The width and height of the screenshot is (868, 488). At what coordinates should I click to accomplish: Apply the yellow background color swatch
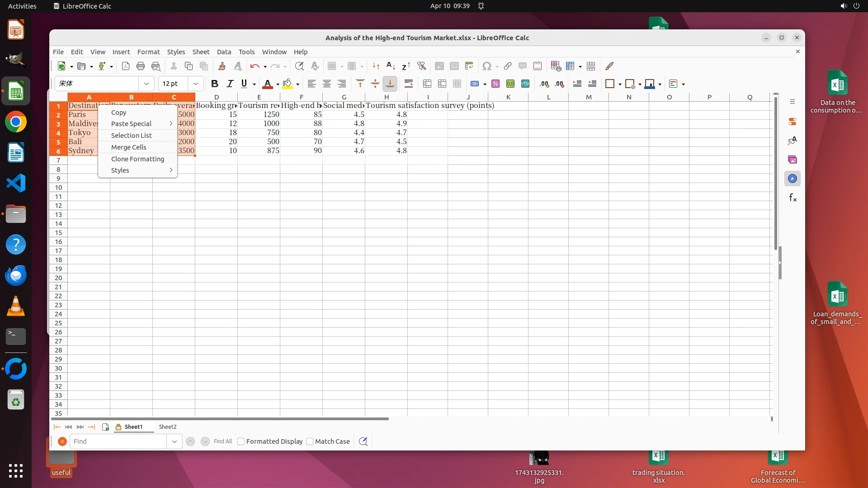[x=287, y=84]
